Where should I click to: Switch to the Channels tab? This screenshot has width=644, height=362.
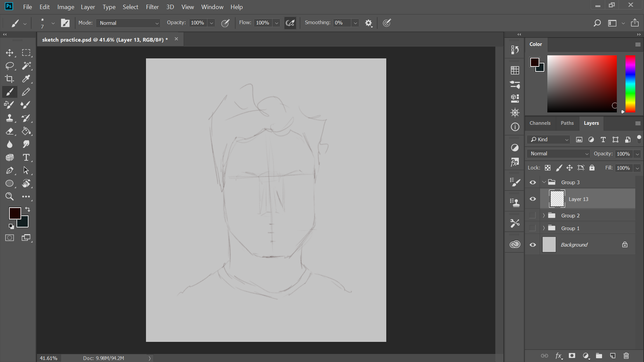[x=540, y=123]
